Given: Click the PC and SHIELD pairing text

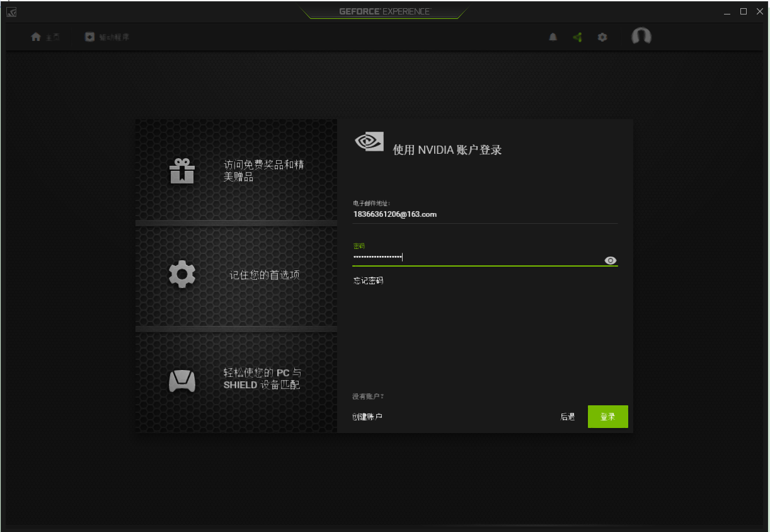Looking at the screenshot, I should (263, 379).
